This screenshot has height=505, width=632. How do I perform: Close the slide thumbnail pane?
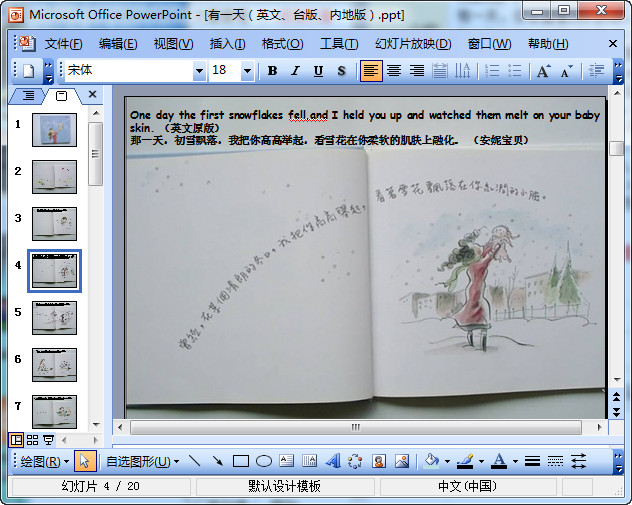coord(92,94)
